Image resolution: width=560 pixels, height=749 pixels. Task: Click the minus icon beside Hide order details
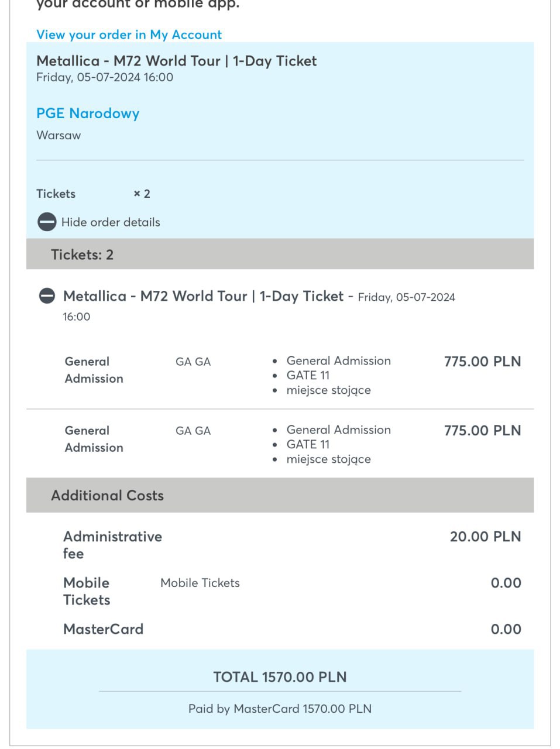point(47,222)
